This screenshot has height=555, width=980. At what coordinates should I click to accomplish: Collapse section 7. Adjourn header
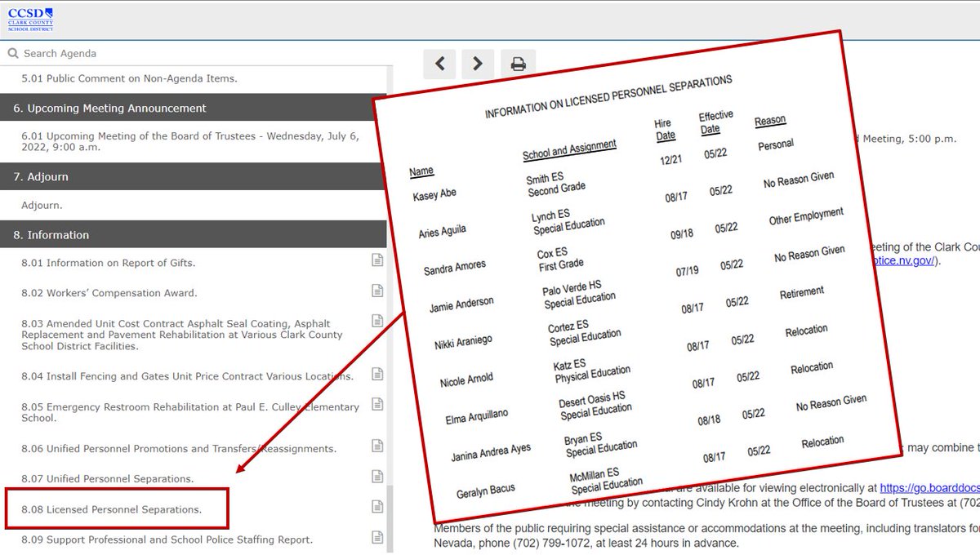pyautogui.click(x=193, y=176)
